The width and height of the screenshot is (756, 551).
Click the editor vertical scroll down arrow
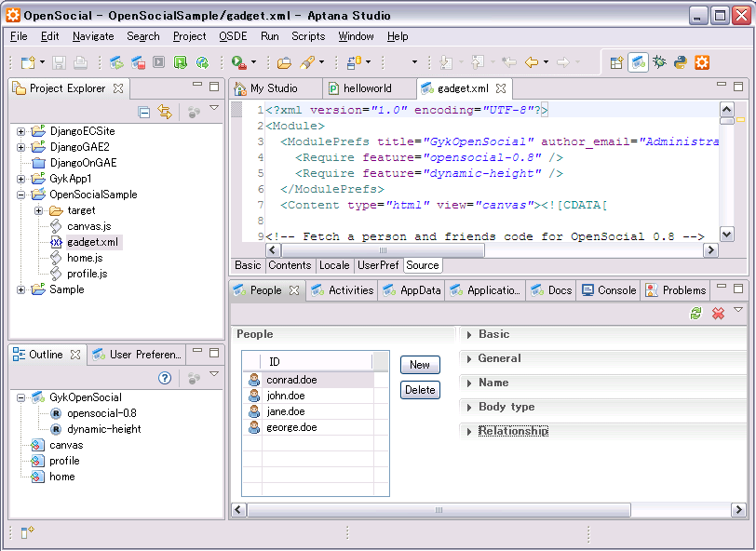[726, 235]
